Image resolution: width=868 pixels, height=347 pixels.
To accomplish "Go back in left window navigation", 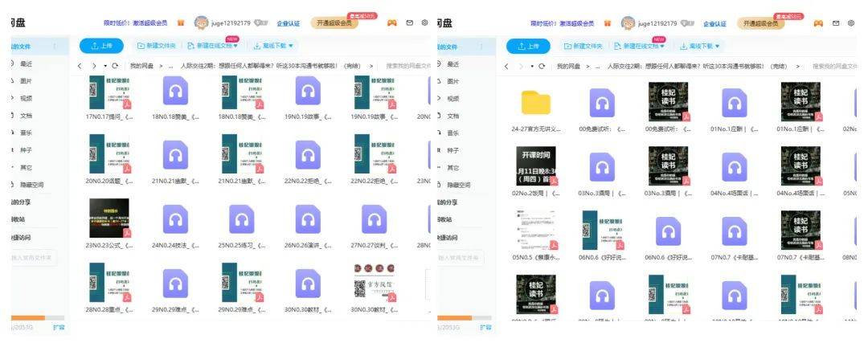I will click(80, 66).
